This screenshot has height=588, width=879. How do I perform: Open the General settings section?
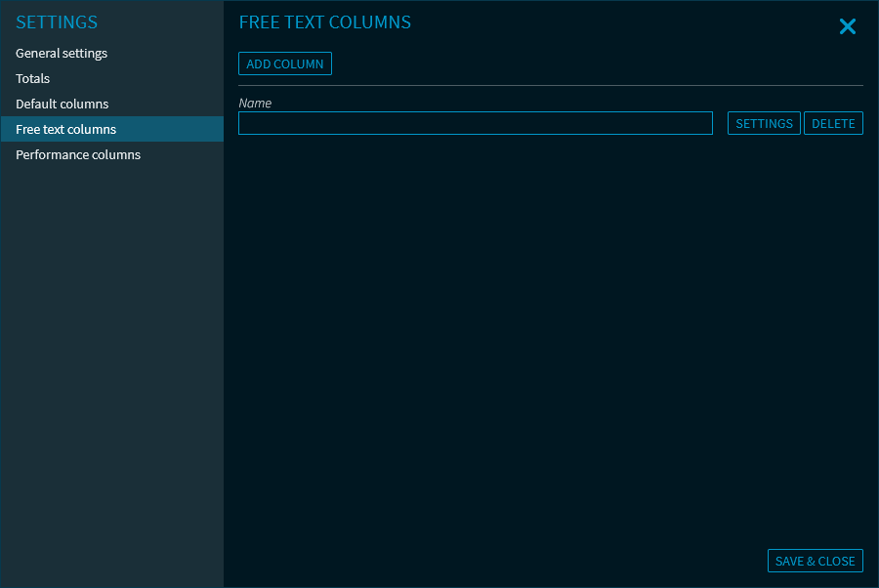click(x=62, y=54)
